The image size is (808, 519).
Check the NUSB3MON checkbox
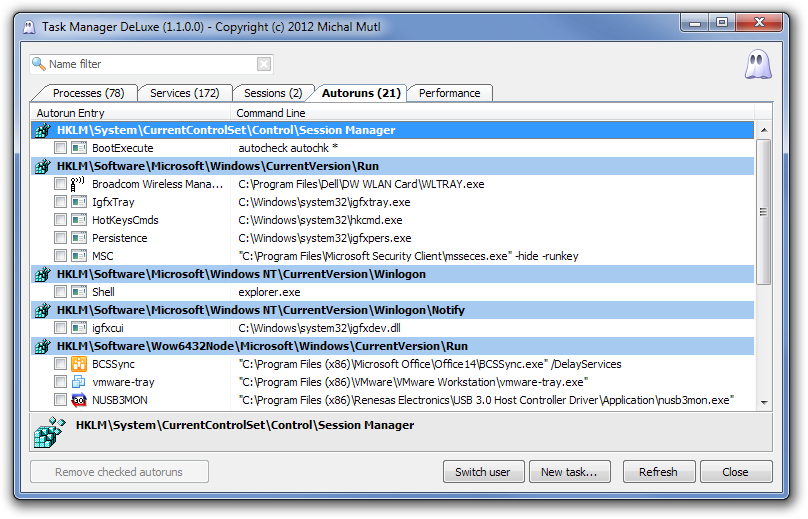coord(60,400)
